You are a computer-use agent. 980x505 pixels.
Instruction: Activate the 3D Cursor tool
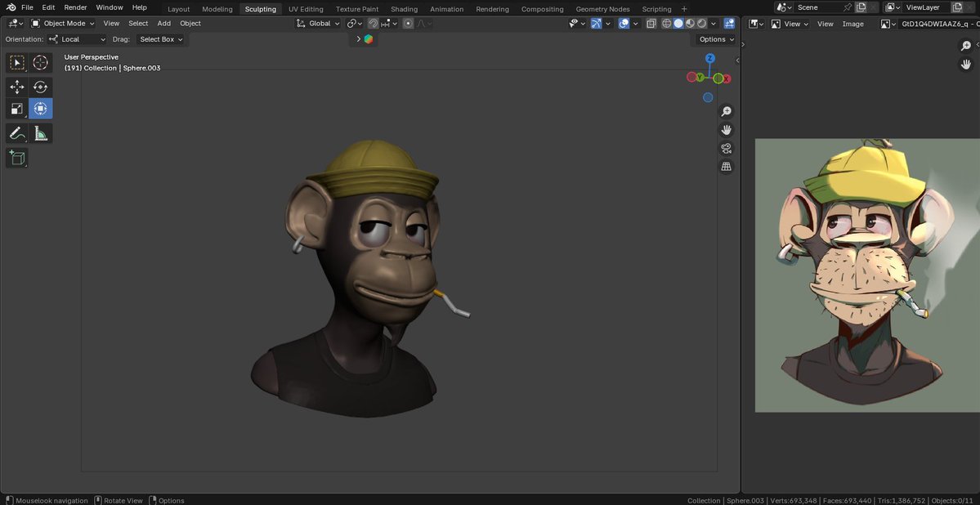click(41, 62)
